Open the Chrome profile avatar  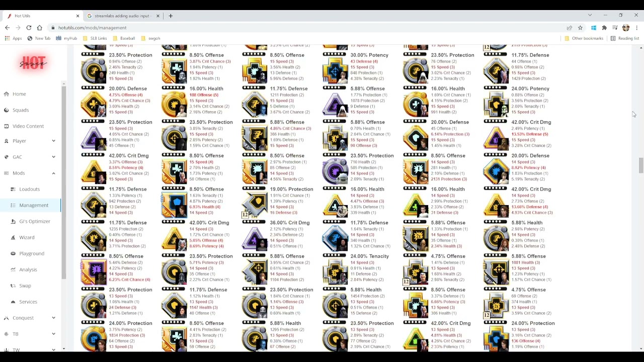(x=626, y=28)
